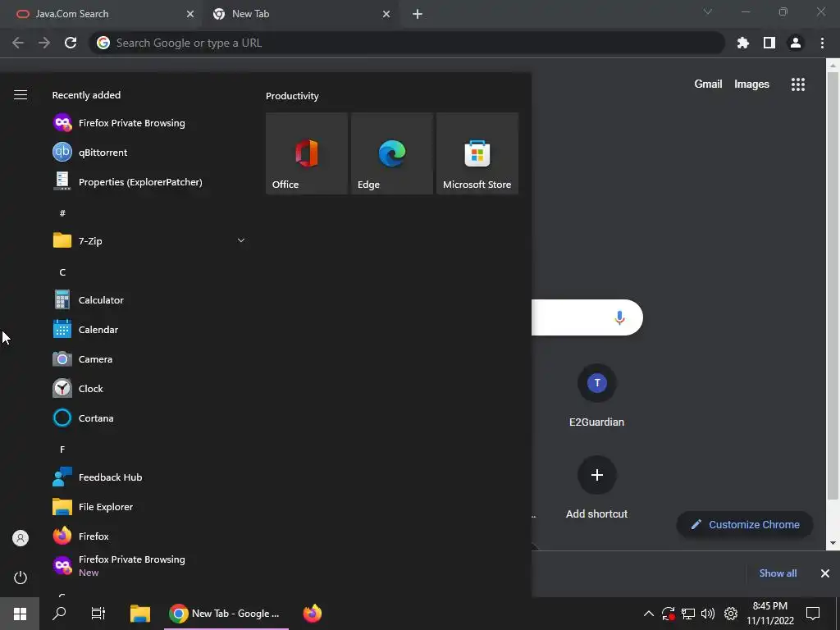Select the letter C group header
The height and width of the screenshot is (630, 840).
point(62,272)
